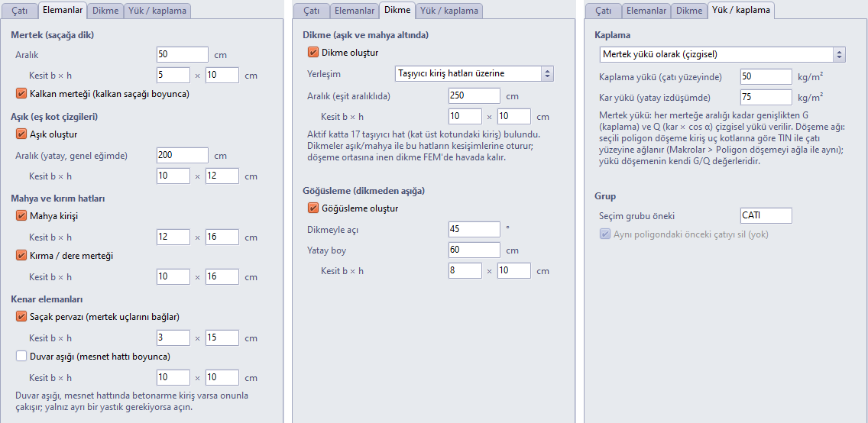
Task: Open Yük / kaplama tab in the Dikme panel
Action: 449,11
